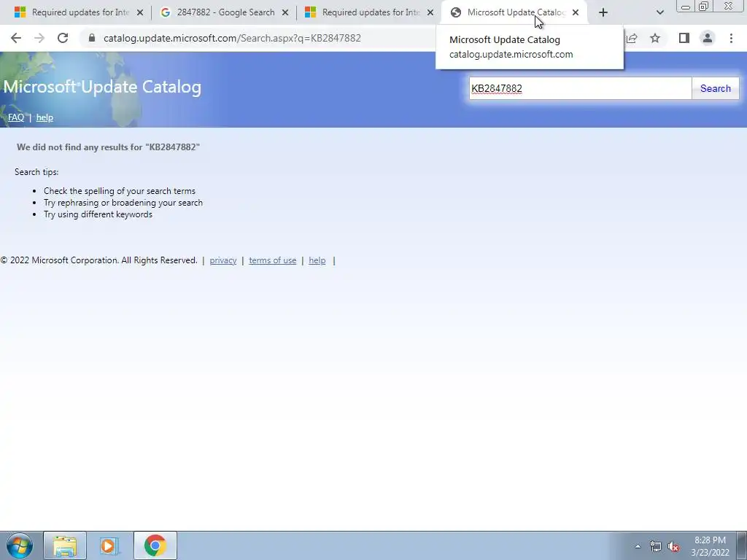The image size is (747, 560).
Task: Close the Google Search tab
Action: click(x=285, y=13)
